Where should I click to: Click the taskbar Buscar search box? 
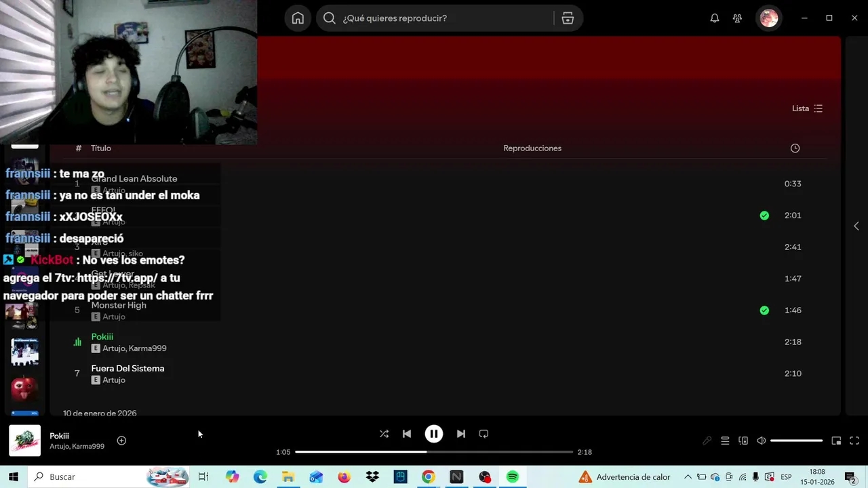pos(108,477)
